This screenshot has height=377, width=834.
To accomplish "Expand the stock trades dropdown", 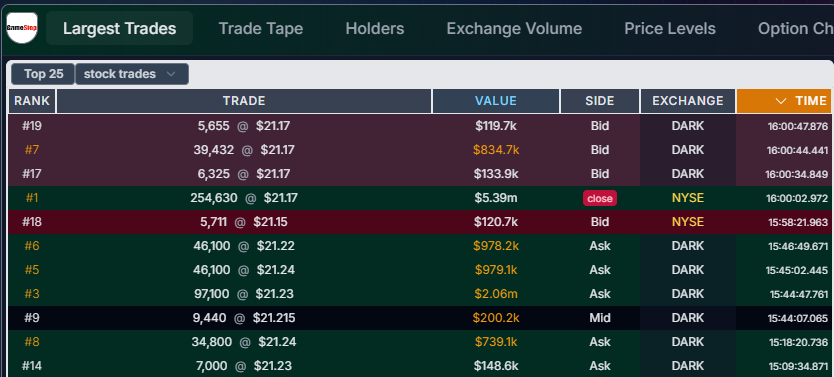I will coord(132,74).
